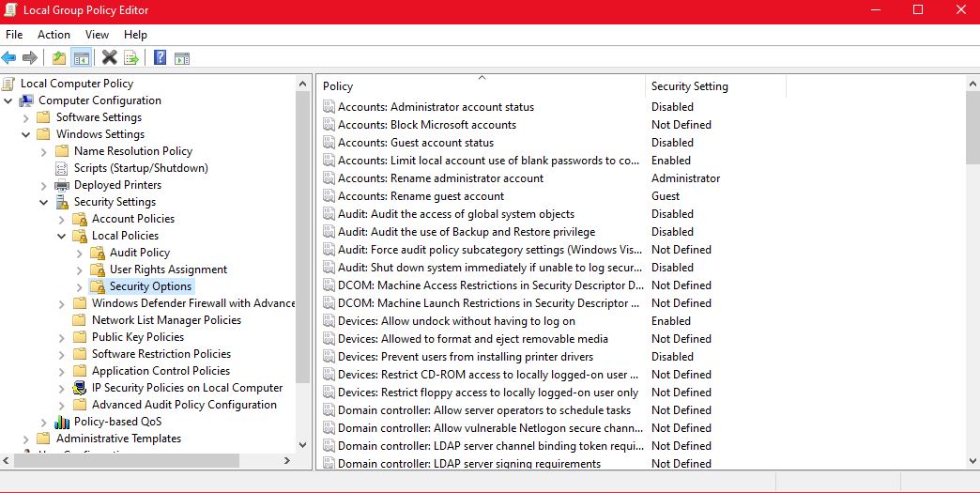Click the Delete X icon in toolbar
Image resolution: width=980 pixels, height=493 pixels.
[109, 58]
